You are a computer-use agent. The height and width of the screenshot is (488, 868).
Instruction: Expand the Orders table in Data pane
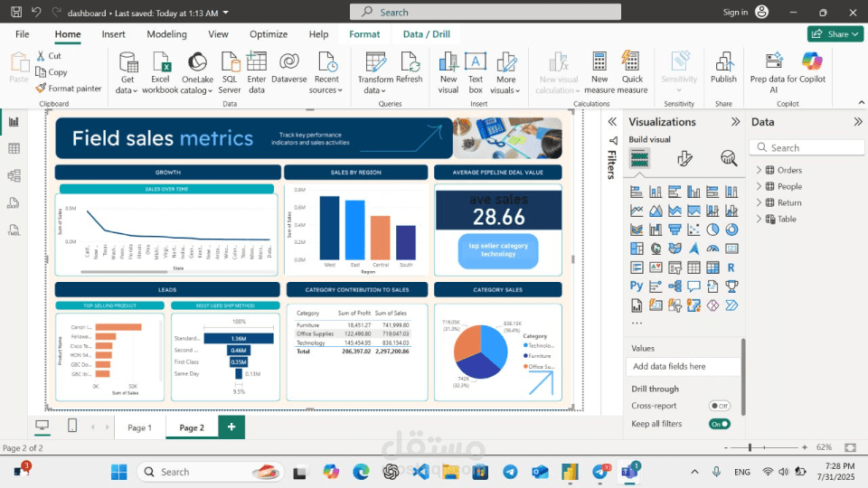pyautogui.click(x=759, y=170)
